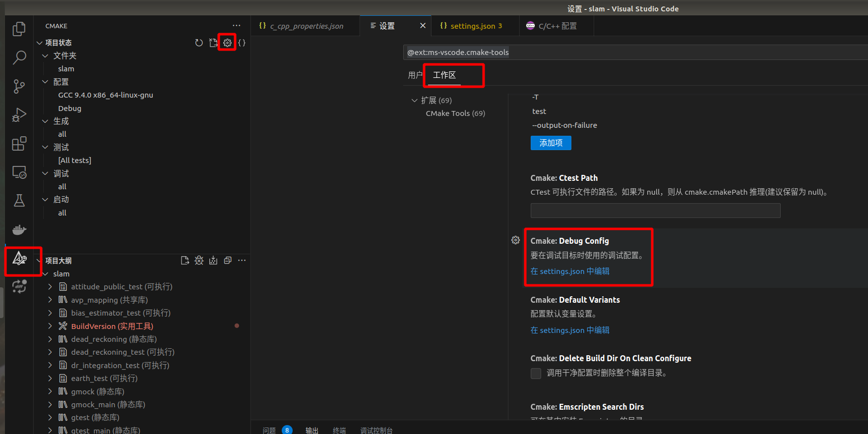Collapse the 文件夹 node
The image size is (868, 434).
pos(45,55)
